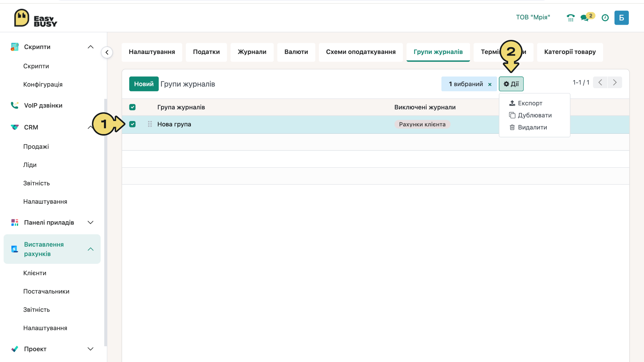Viewport: 644px width, 362px height.
Task: Click the VoIP дзвінки phone icon in sidebar
Action: point(15,105)
